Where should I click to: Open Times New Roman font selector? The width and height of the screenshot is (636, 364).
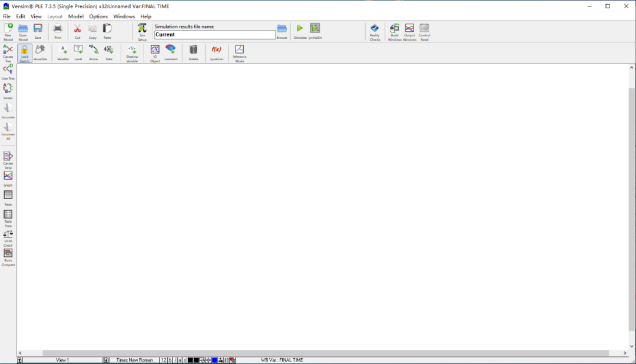135,360
